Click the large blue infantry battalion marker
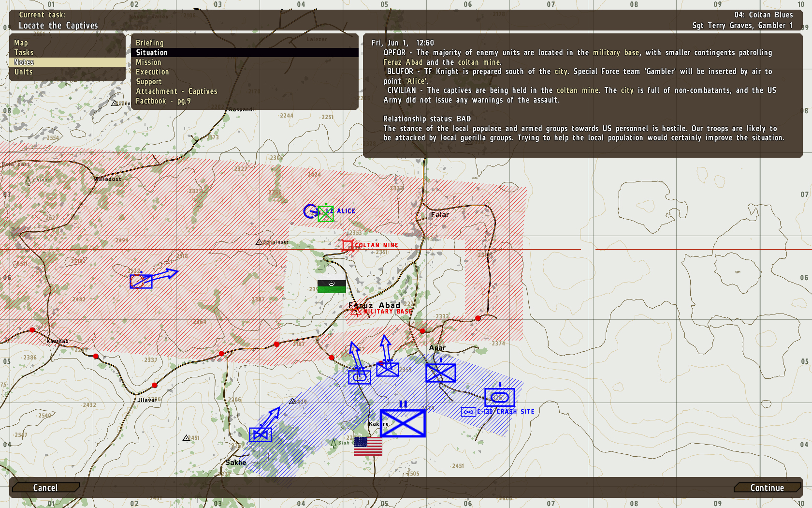Viewport: 812px width, 508px height. [403, 423]
